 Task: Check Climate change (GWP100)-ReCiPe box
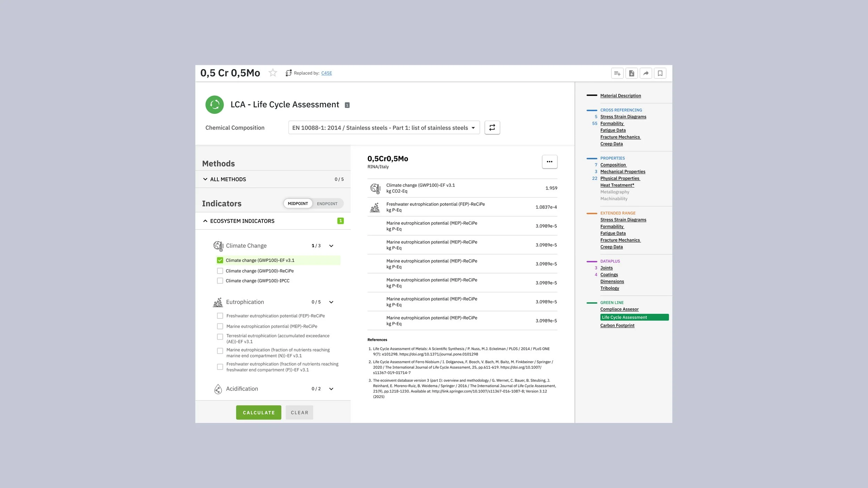coord(220,271)
